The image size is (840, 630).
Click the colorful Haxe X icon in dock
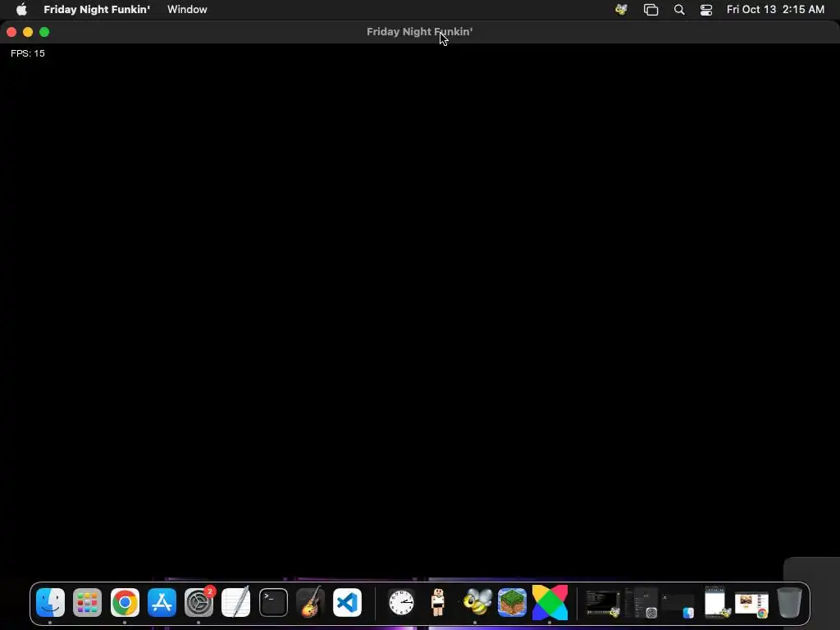click(550, 603)
